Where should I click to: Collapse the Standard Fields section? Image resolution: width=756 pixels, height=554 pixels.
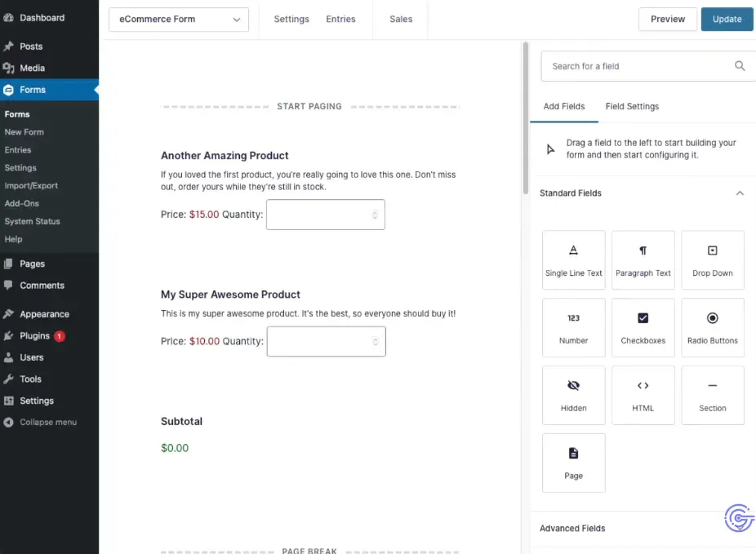[740, 193]
